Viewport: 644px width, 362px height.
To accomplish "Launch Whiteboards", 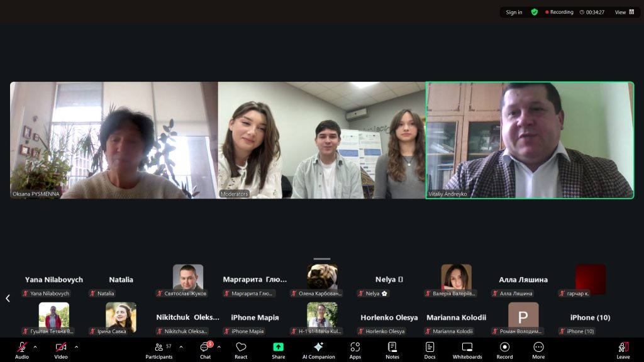I will tap(467, 350).
